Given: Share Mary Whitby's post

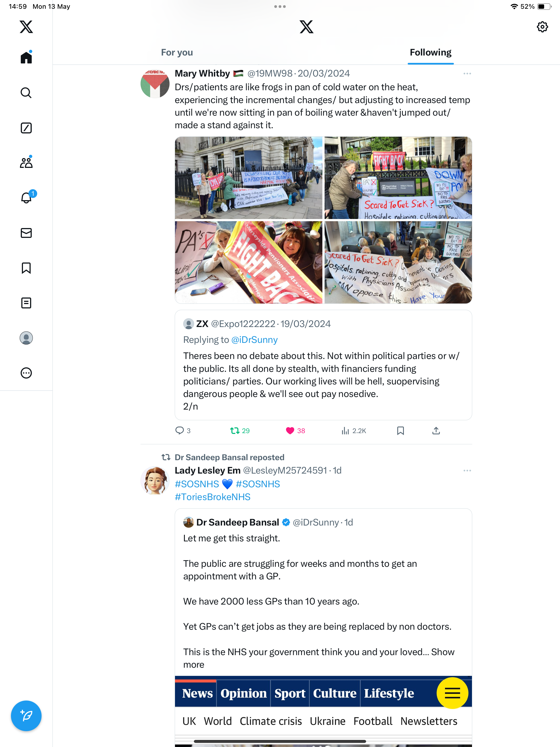Looking at the screenshot, I should point(436,431).
